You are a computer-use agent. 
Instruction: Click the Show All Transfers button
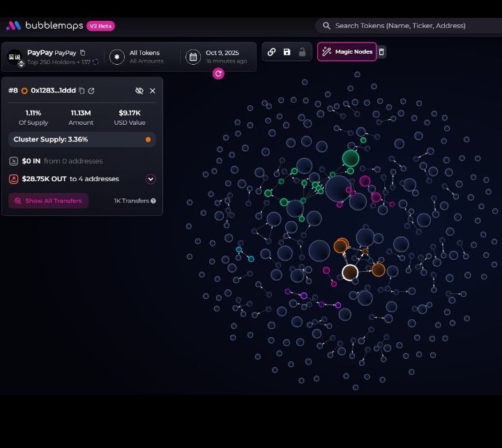[x=48, y=201]
